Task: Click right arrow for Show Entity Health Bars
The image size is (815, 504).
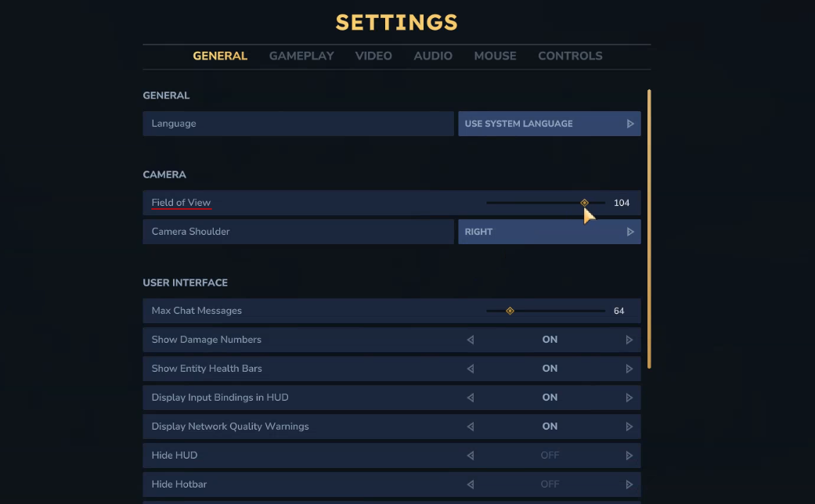Action: [x=629, y=369]
